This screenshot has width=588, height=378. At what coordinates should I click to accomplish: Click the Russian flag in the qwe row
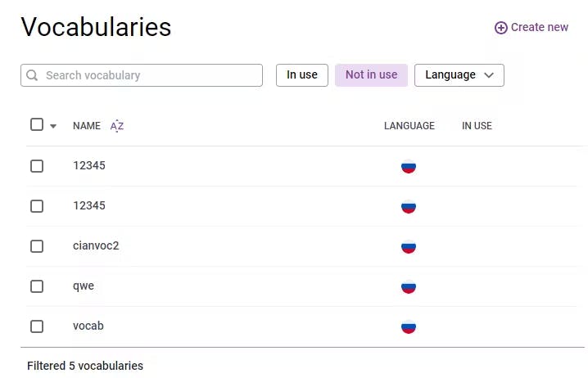tap(409, 286)
